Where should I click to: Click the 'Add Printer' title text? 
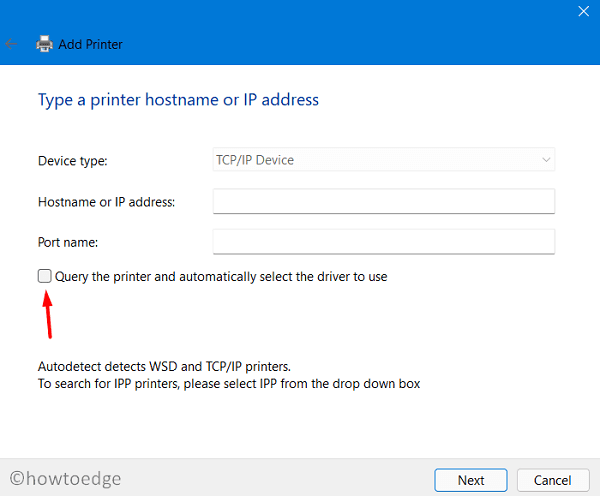click(x=90, y=44)
